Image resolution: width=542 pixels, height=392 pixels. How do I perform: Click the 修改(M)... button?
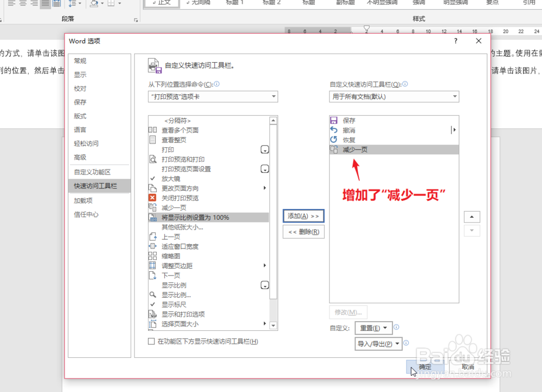point(348,312)
